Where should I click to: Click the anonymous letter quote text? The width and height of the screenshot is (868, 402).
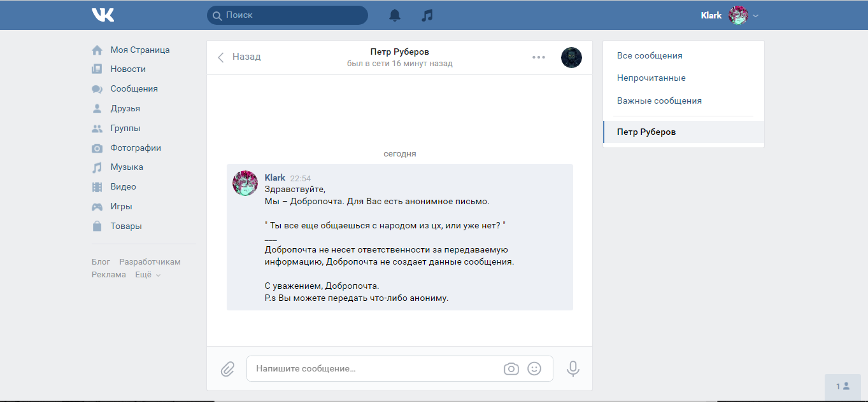pos(385,225)
